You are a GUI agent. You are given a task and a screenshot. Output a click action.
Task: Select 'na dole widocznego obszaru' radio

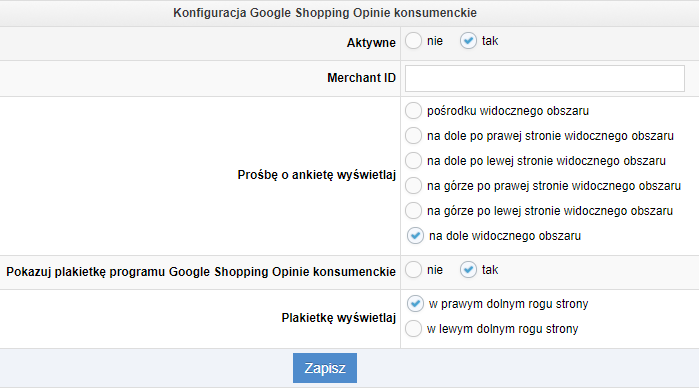(x=415, y=235)
